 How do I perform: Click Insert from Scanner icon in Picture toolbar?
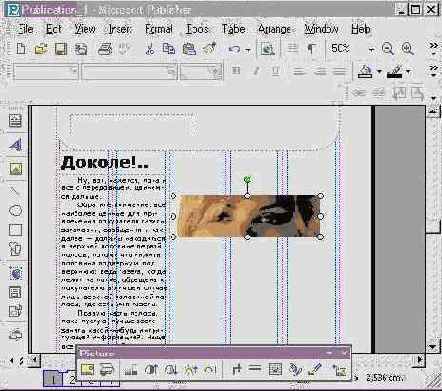107,369
